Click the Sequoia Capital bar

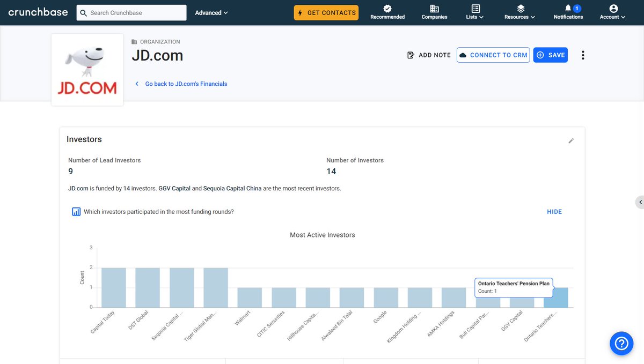point(182,287)
